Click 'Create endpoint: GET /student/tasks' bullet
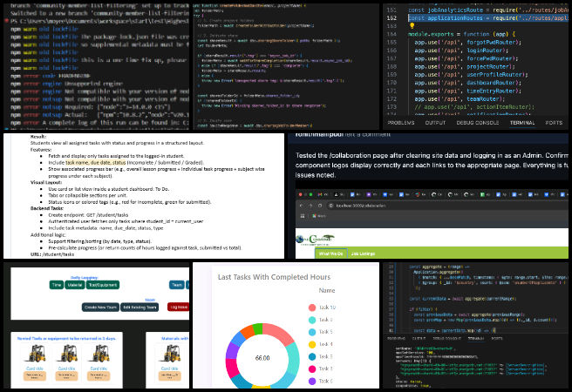This screenshot has width=572, height=392. 88,215
